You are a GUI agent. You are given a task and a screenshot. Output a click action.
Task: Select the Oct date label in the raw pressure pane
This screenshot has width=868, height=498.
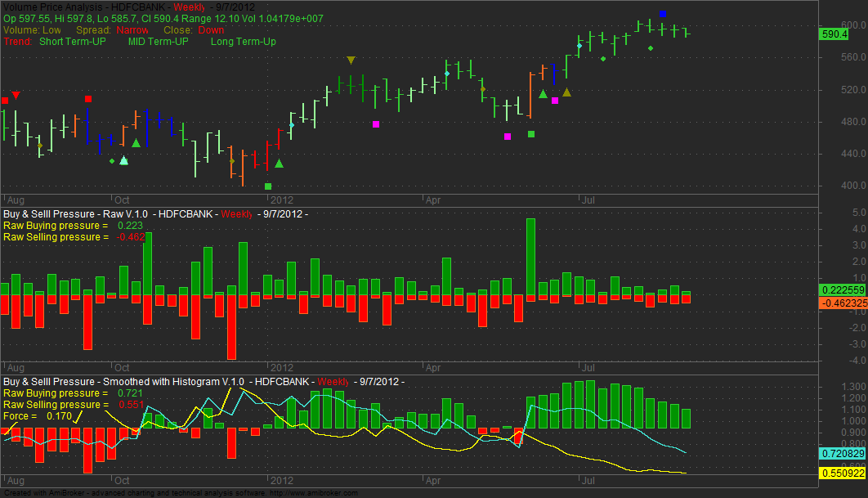click(x=122, y=367)
